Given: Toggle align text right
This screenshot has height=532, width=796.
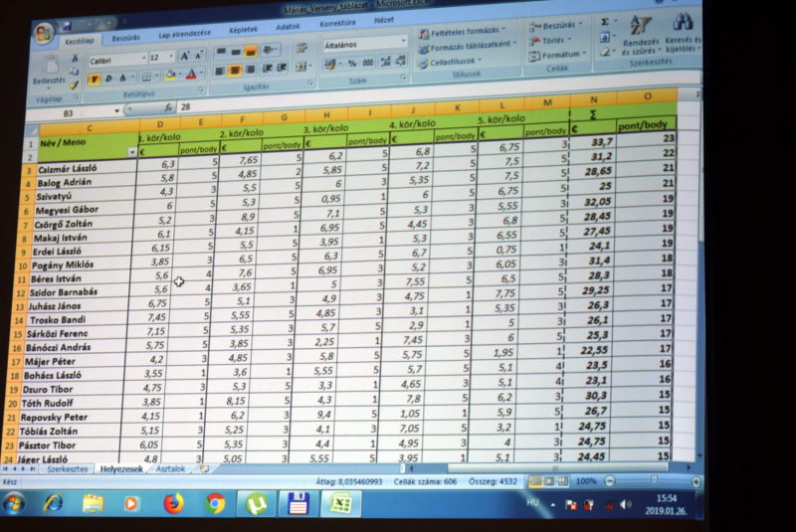Looking at the screenshot, I should tap(250, 70).
